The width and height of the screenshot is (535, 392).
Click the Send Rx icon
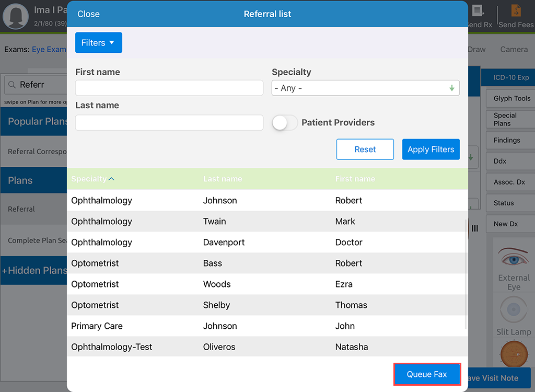(479, 10)
